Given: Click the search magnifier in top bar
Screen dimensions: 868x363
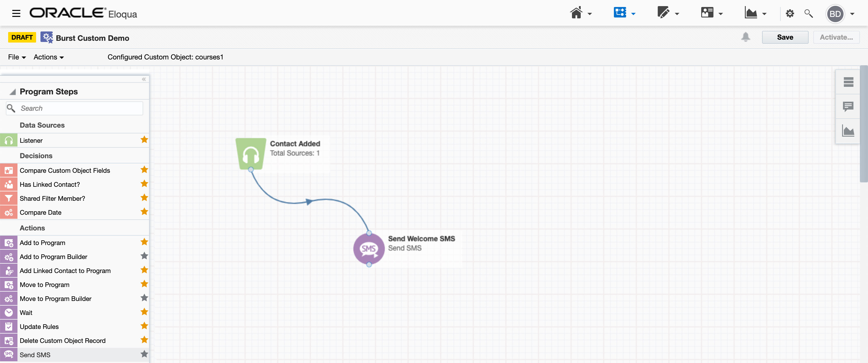Looking at the screenshot, I should (x=808, y=14).
